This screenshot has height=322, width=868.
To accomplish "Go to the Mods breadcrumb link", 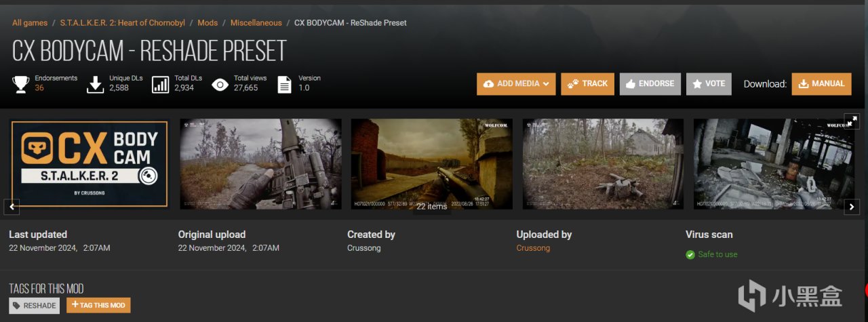I will [x=208, y=23].
